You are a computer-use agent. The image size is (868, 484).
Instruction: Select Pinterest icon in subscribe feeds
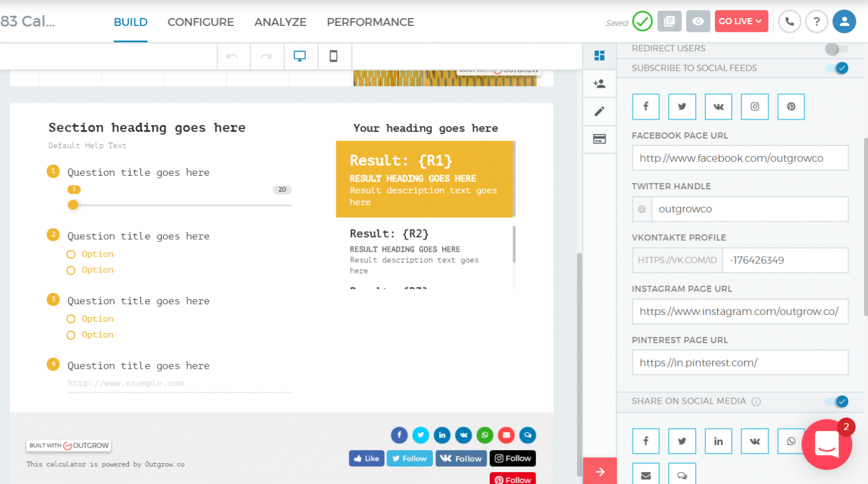[791, 107]
